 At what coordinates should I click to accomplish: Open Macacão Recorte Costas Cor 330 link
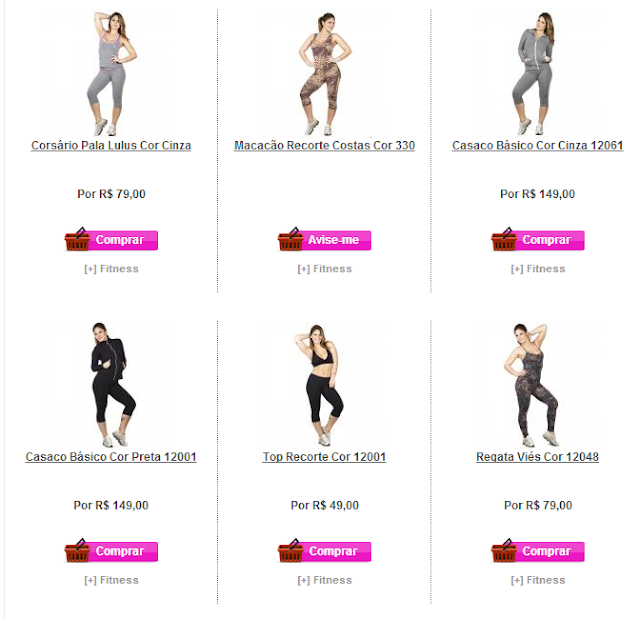pos(324,146)
